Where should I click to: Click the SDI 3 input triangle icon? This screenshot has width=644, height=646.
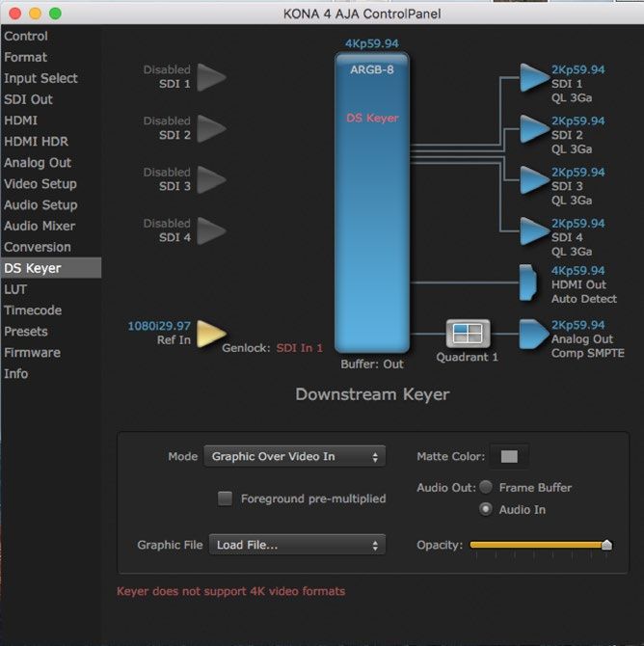click(x=211, y=179)
